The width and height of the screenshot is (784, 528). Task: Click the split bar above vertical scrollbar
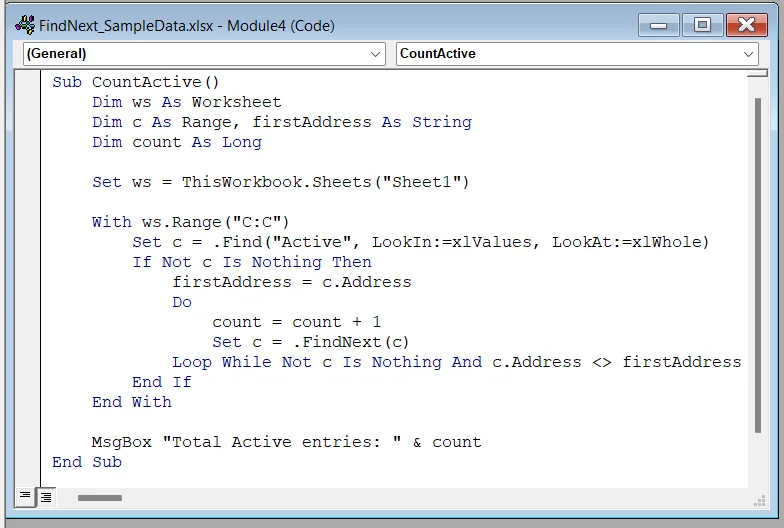[x=758, y=74]
